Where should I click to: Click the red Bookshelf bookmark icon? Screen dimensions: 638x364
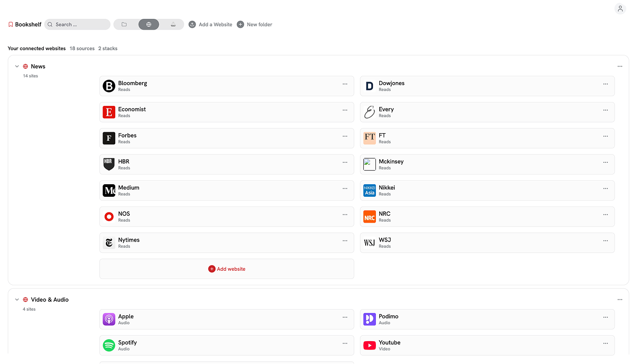(11, 24)
